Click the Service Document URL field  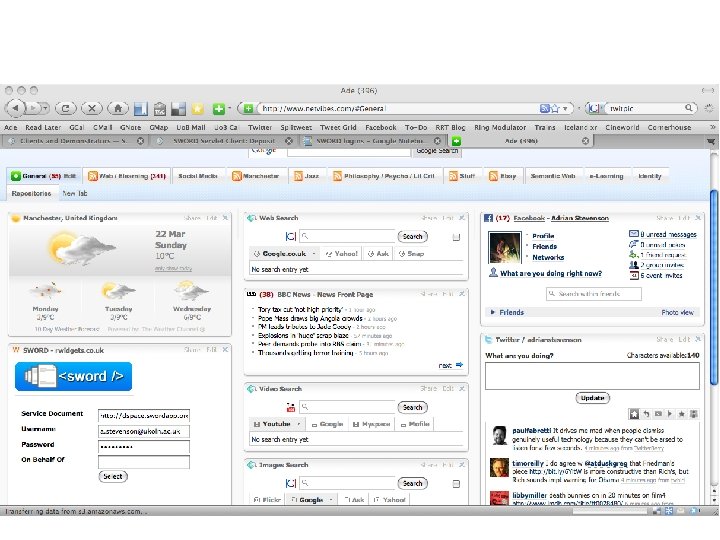[144, 416]
